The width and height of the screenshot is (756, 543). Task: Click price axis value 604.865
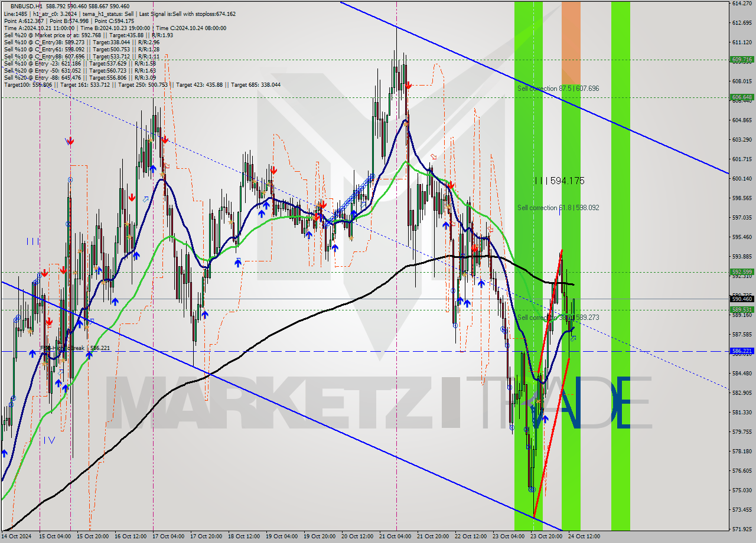point(742,120)
